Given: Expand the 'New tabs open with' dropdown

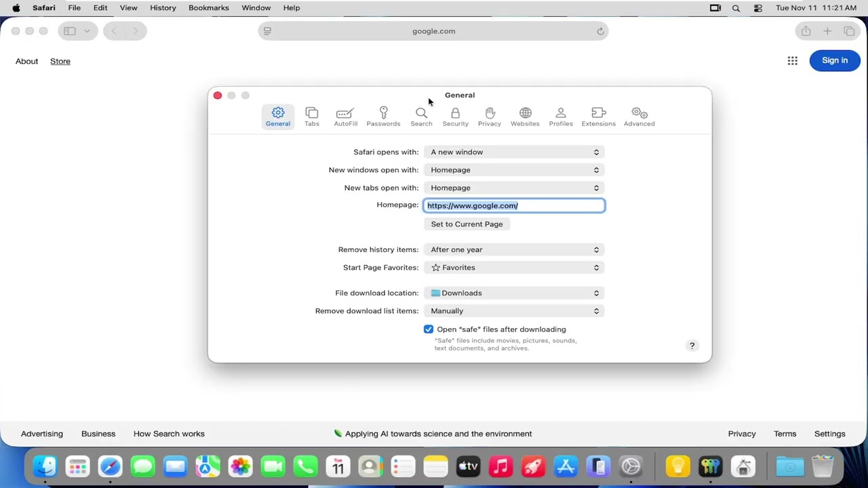Looking at the screenshot, I should coord(514,188).
